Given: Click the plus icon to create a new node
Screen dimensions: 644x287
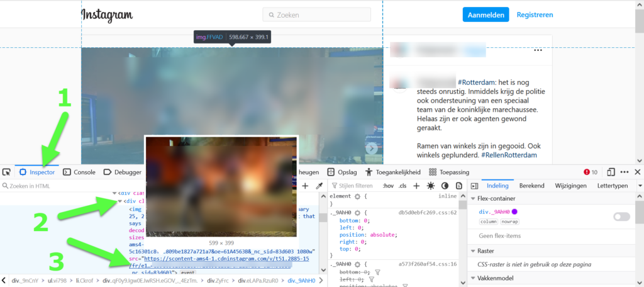Looking at the screenshot, I should click(305, 186).
